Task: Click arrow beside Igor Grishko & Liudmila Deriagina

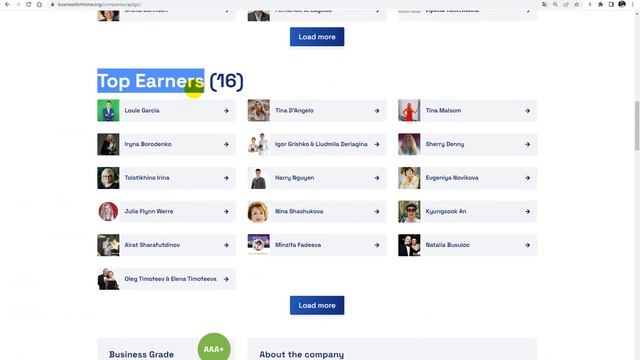Action: click(377, 144)
